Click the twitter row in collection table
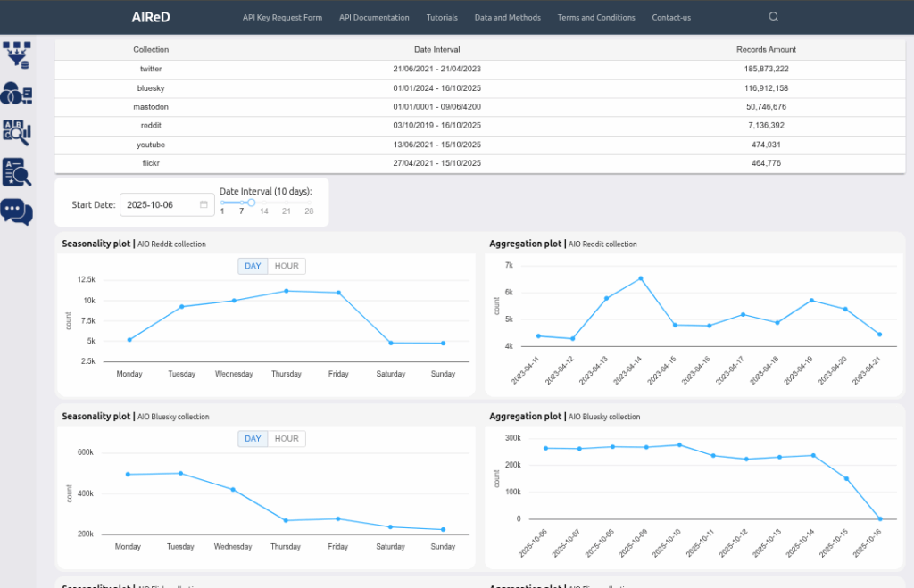914x588 pixels. click(151, 69)
